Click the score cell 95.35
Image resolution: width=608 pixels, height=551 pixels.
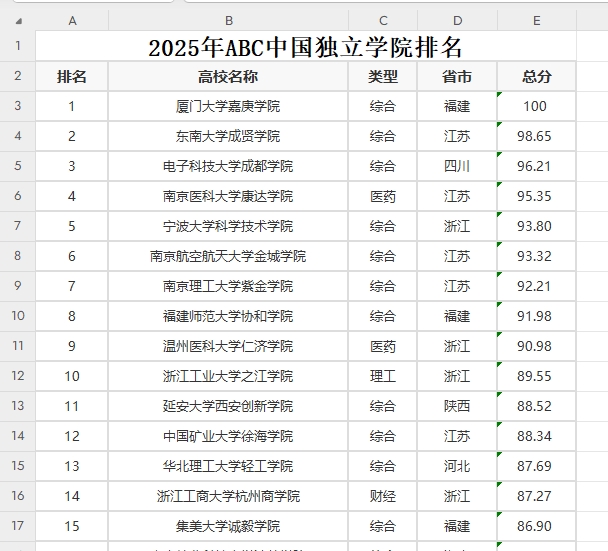coord(537,196)
